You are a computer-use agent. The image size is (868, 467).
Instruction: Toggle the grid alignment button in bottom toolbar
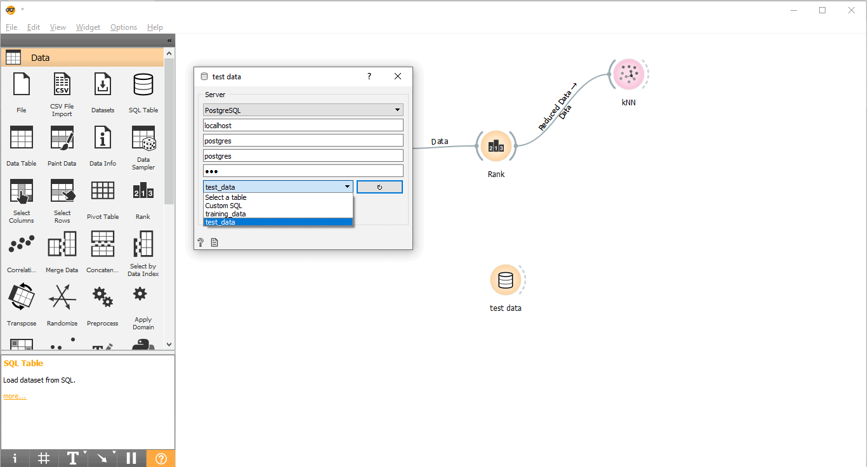[x=44, y=458]
